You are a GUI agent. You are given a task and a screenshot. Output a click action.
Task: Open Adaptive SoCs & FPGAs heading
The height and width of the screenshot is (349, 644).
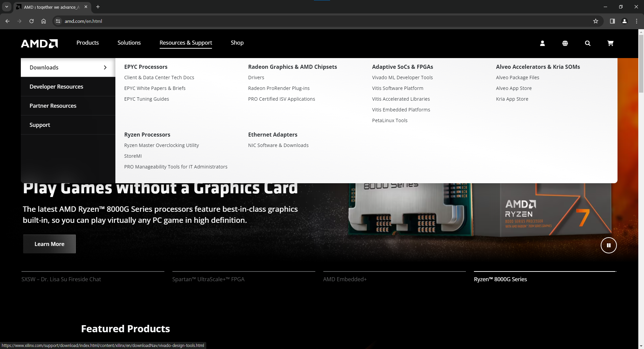click(x=402, y=67)
